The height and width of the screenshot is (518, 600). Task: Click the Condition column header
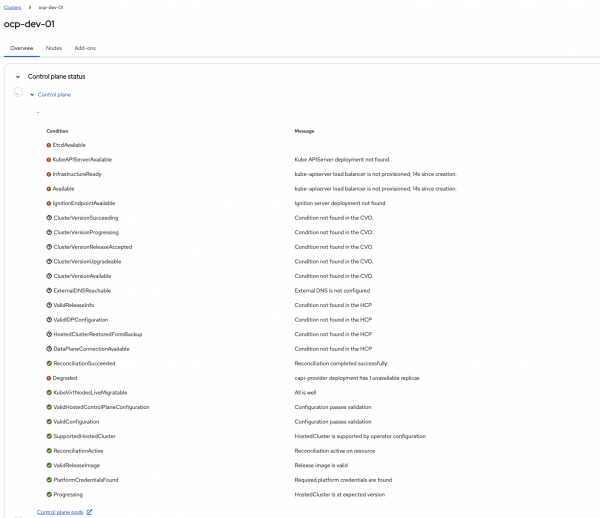click(x=57, y=131)
